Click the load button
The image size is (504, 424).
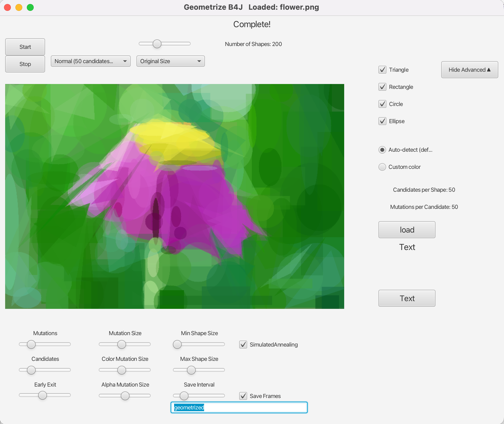tap(407, 229)
